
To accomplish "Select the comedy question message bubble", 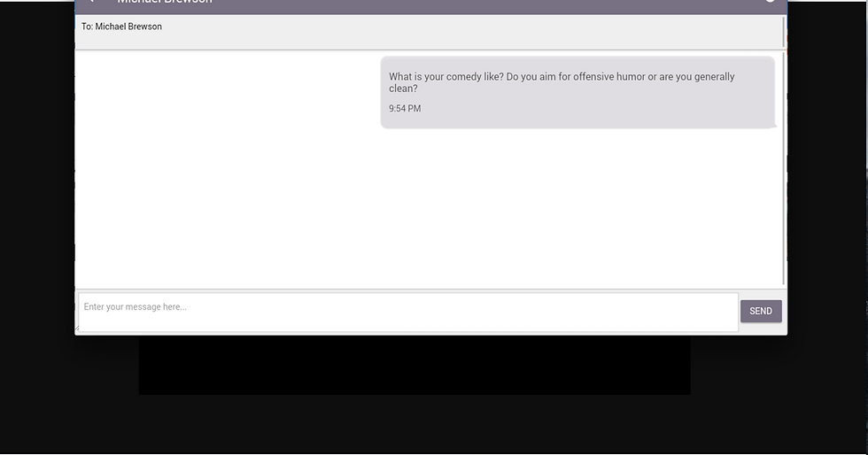I will (577, 92).
